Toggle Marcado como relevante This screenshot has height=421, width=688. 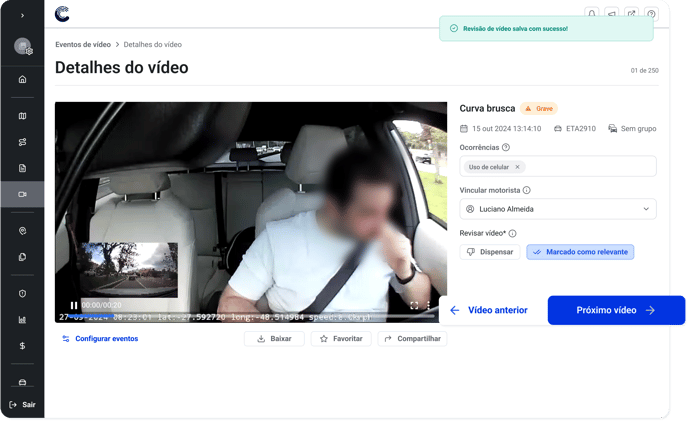[x=580, y=252]
